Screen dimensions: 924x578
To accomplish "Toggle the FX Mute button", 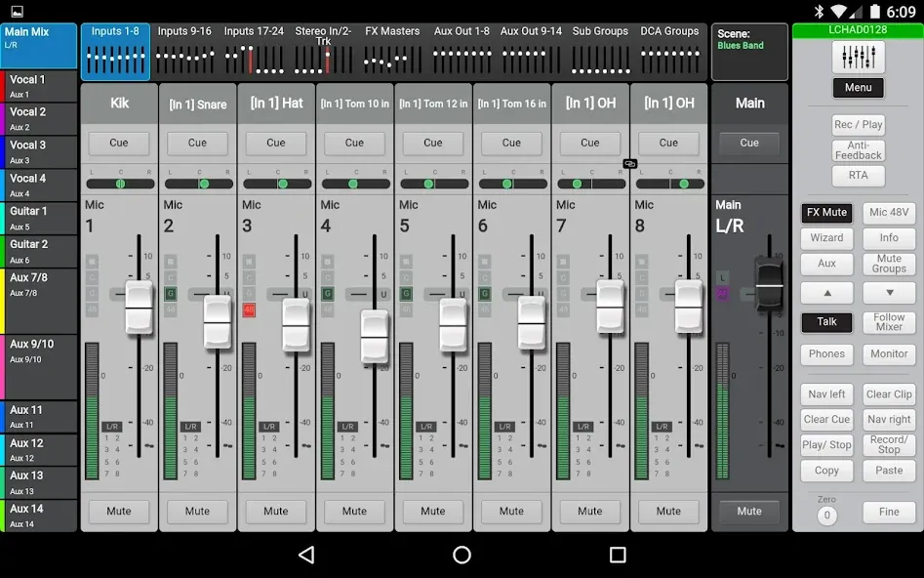I will [x=826, y=212].
